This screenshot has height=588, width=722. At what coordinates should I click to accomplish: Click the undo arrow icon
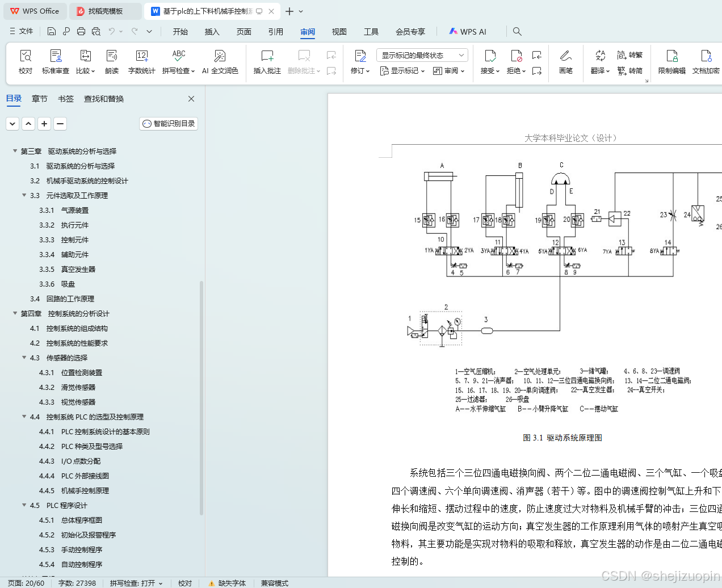[112, 31]
